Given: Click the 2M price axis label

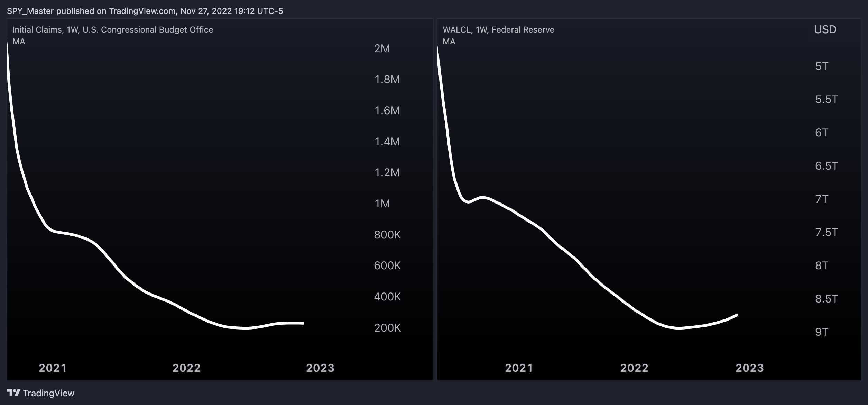Looking at the screenshot, I should [x=382, y=48].
